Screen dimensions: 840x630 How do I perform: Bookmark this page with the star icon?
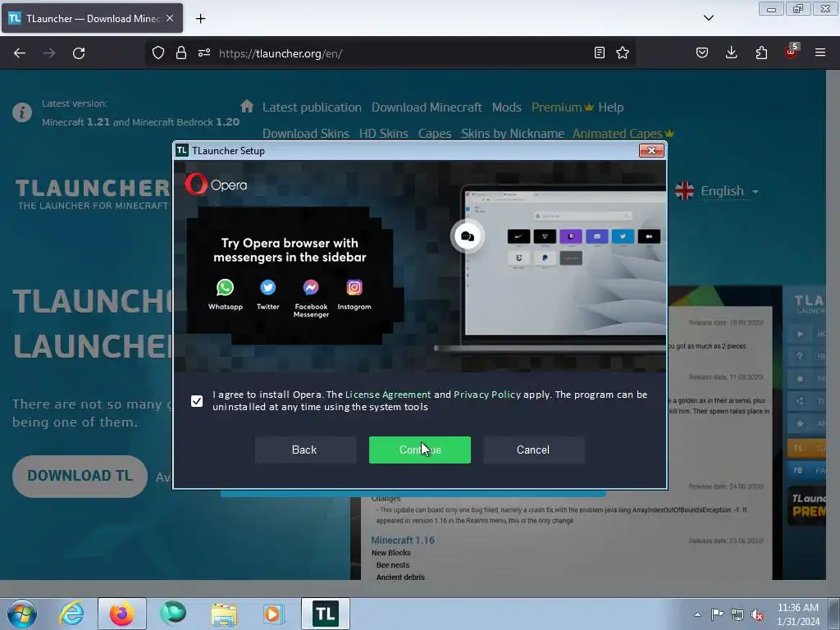[x=623, y=52]
